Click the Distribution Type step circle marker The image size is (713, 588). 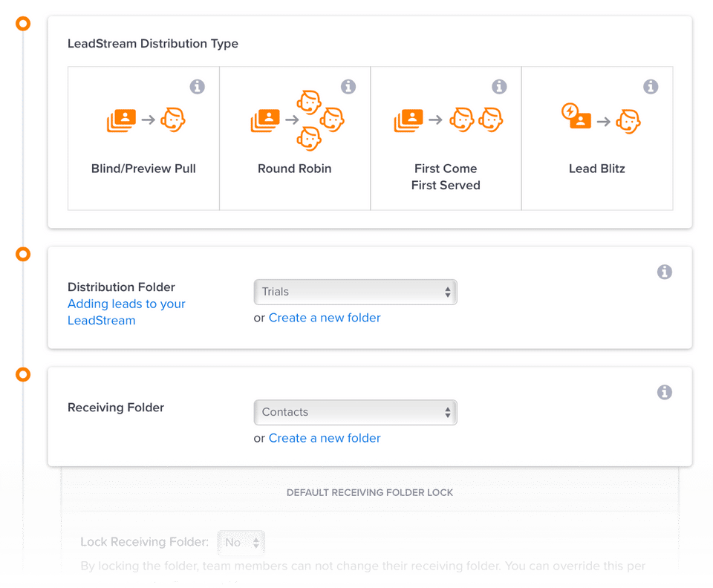click(23, 24)
